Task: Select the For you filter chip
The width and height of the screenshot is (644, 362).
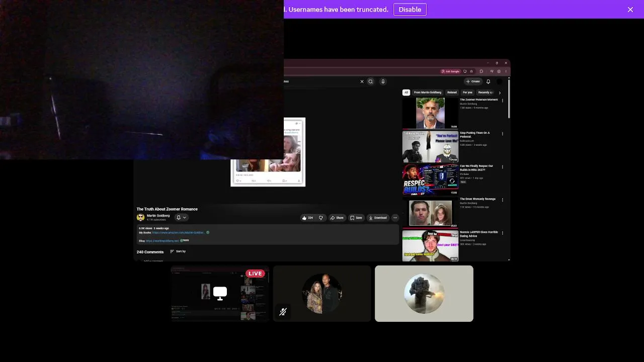Action: (x=468, y=93)
